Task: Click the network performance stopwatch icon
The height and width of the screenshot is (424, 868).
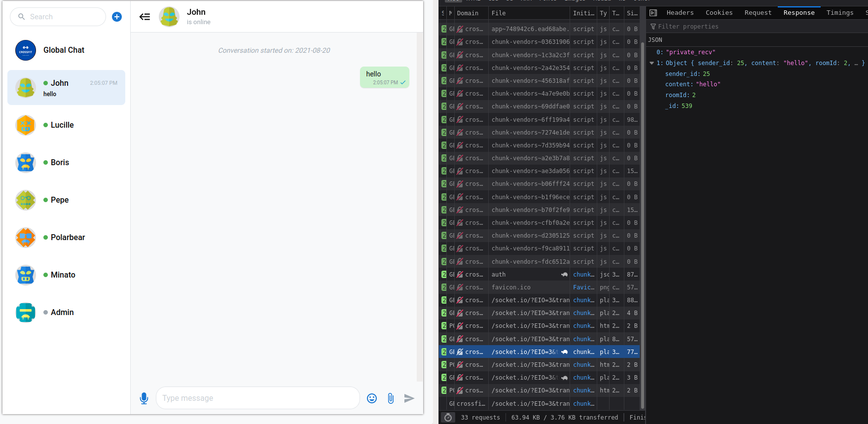Action: pyautogui.click(x=448, y=418)
